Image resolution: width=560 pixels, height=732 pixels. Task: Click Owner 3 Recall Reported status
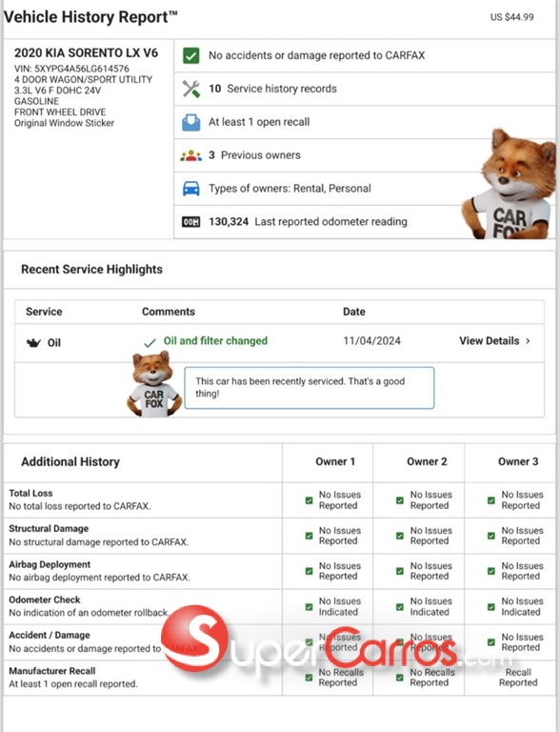click(518, 678)
